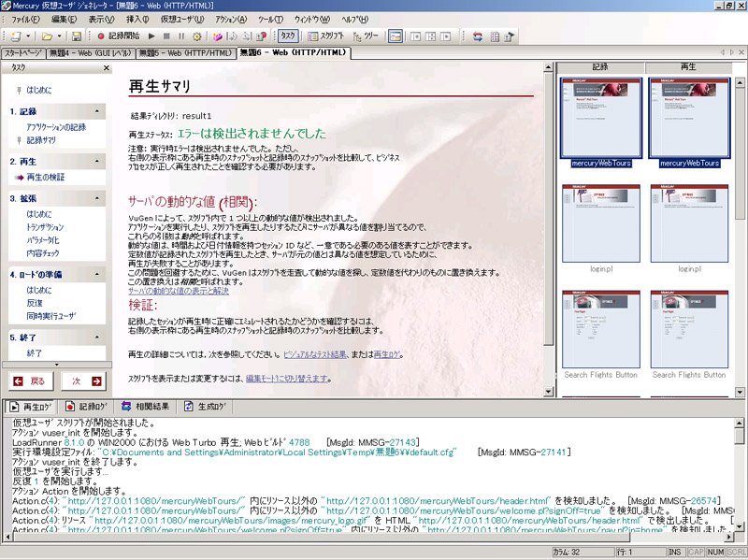Viewport: 748px width, 560px height.
Task: Open the 挿入(I) menu
Action: [x=137, y=20]
